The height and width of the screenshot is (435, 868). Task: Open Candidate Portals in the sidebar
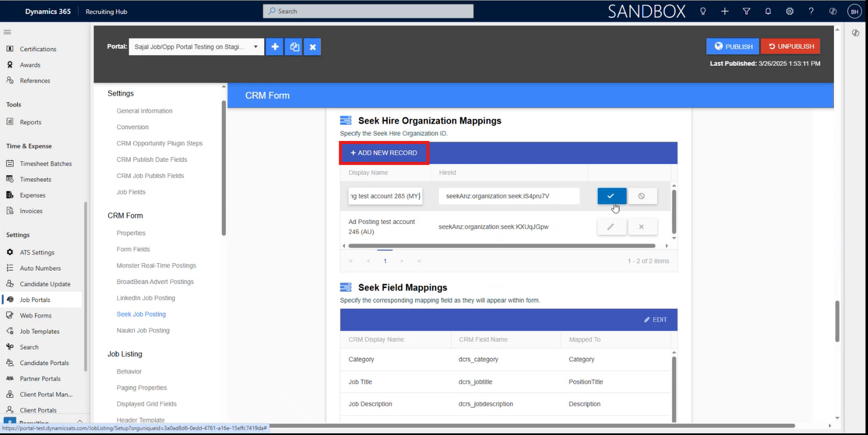point(44,363)
